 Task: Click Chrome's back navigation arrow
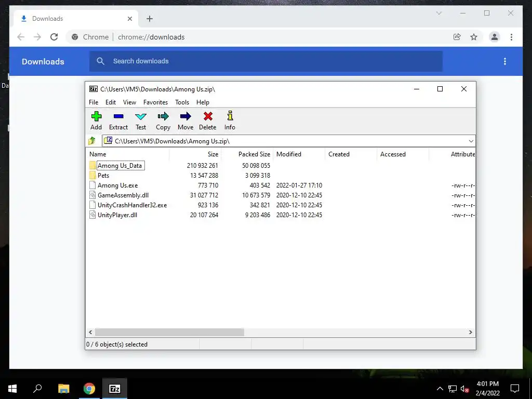point(21,37)
